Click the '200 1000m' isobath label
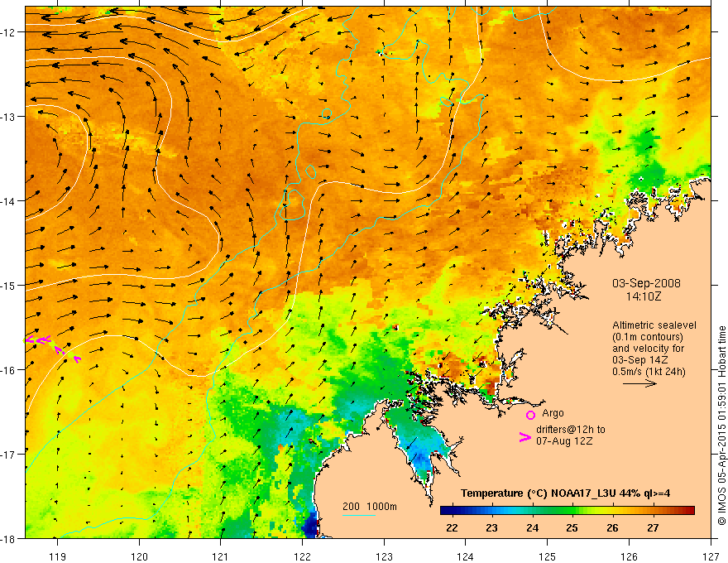 (370, 507)
